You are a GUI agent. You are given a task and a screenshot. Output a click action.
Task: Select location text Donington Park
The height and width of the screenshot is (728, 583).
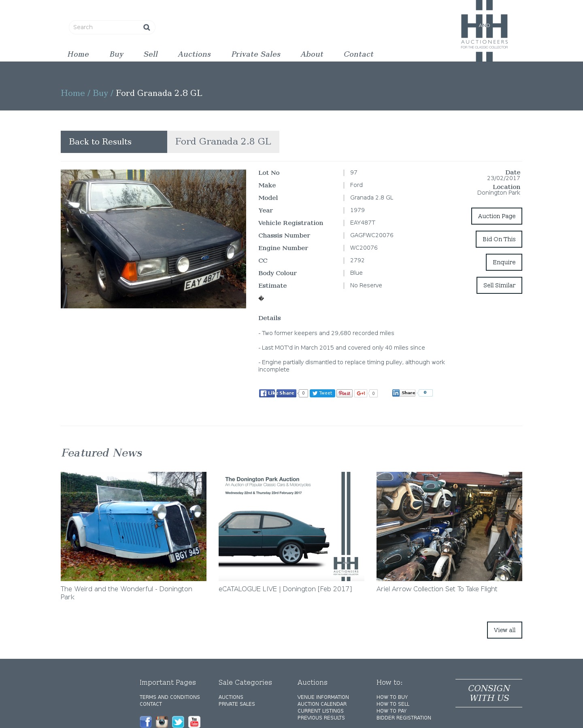[498, 193]
